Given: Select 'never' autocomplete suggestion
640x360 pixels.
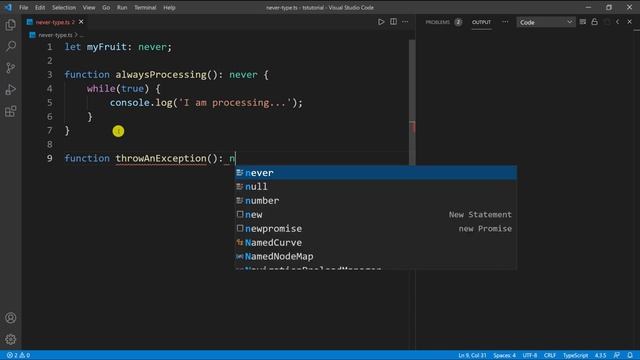Looking at the screenshot, I should pyautogui.click(x=376, y=173).
